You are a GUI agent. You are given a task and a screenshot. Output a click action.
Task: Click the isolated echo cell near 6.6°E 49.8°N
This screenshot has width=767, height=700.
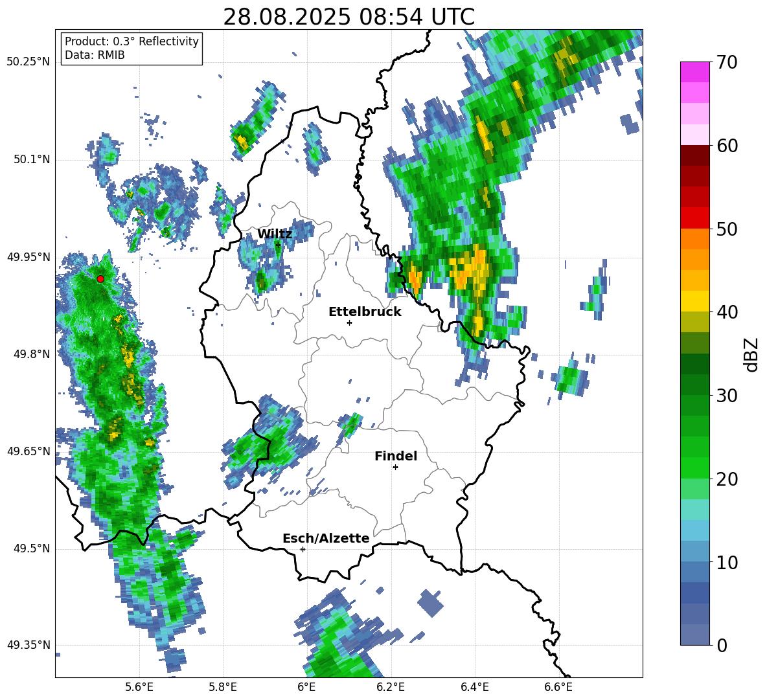(x=570, y=379)
